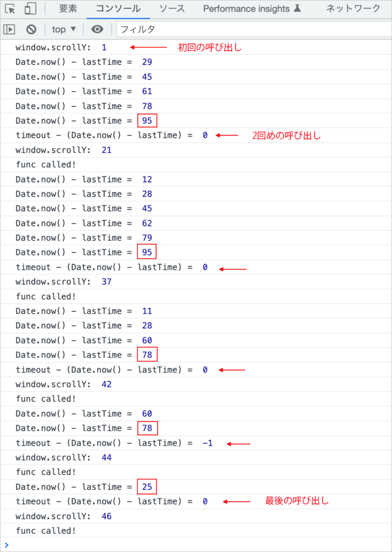Create a live expression with eye icon
Screen dimensions: 392x552
[97, 29]
